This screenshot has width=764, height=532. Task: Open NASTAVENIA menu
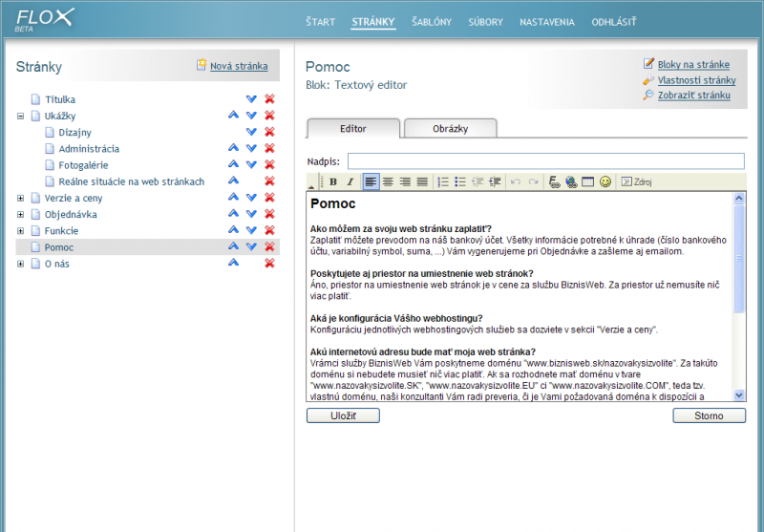(x=547, y=22)
